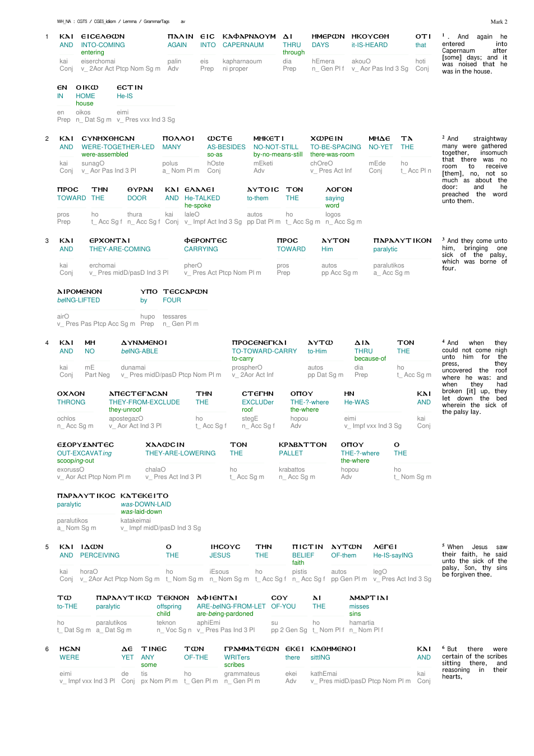Viewport: 534px width, 756px height.
Task: Click the 'WH_NA' label in the header
Action: coord(63,22)
